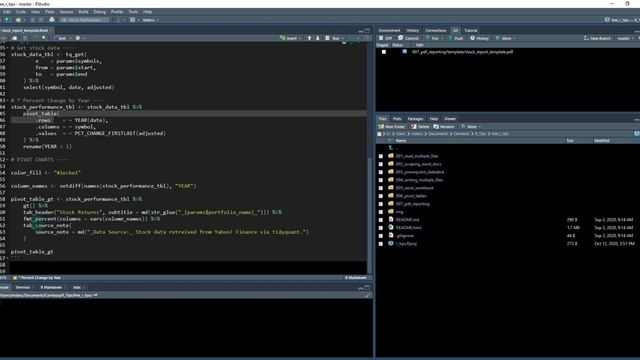The width and height of the screenshot is (640, 360).
Task: Open the Percent Change by Year section navigator
Action: pos(37,278)
